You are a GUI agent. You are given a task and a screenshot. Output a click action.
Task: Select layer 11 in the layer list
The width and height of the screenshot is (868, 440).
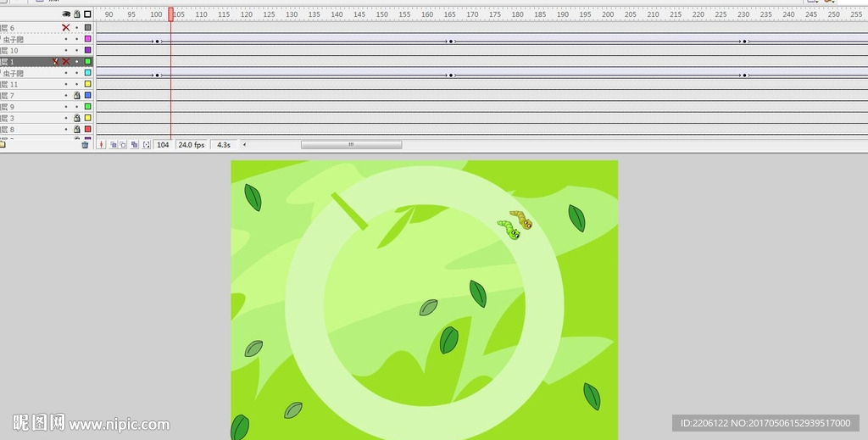[x=25, y=85]
